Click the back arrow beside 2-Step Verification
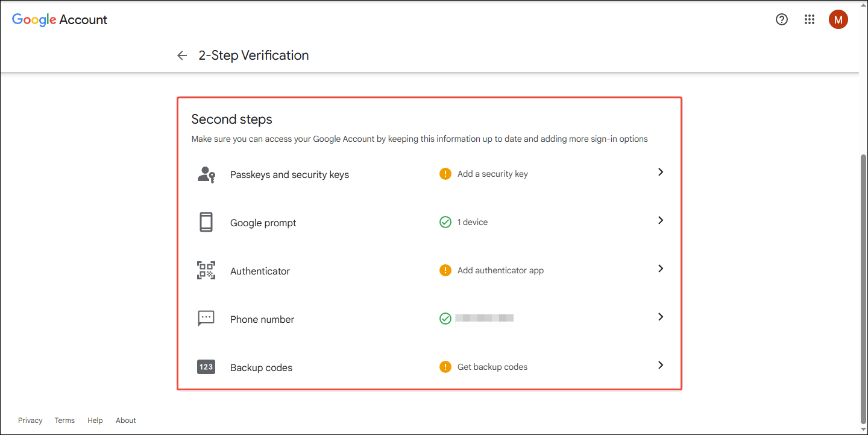868x435 pixels. point(182,56)
